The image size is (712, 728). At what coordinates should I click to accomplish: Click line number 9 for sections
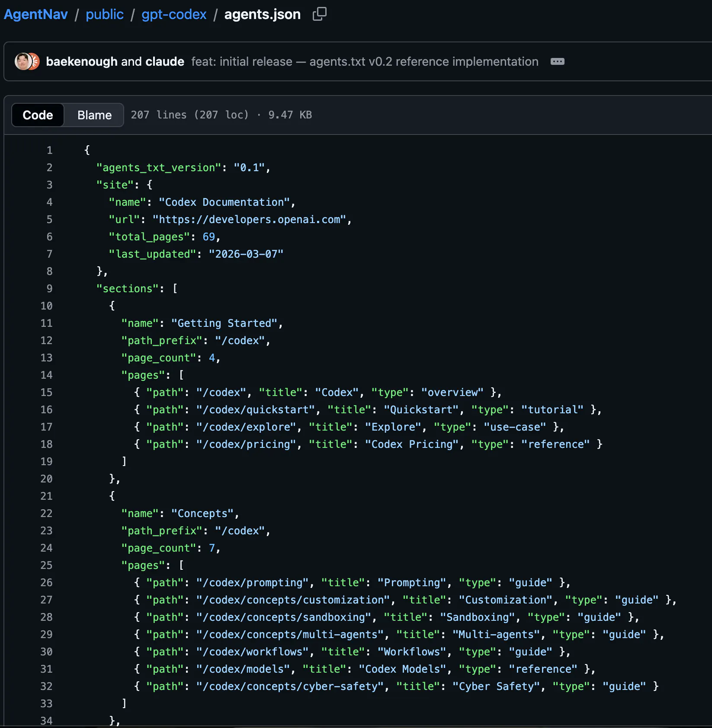[x=49, y=288]
